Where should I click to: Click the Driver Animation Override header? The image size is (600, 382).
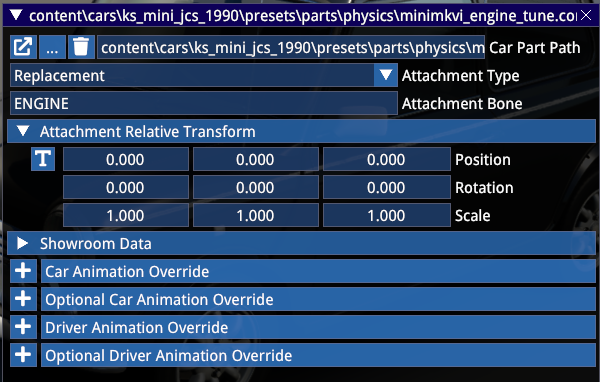pyautogui.click(x=318, y=327)
